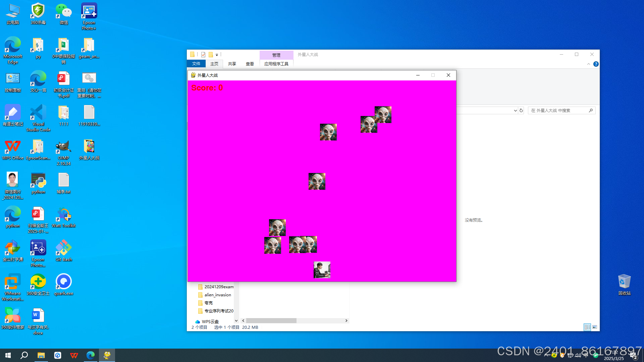Click the Properties checkmark quick access icon
The height and width of the screenshot is (362, 644).
[x=203, y=55]
